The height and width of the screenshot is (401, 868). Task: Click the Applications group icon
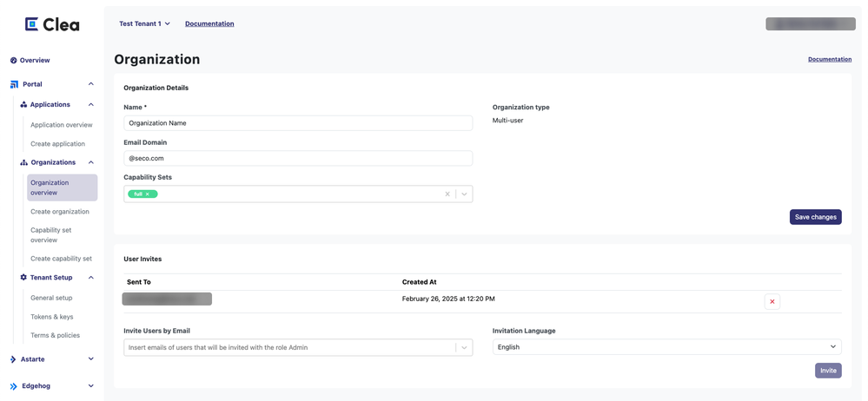23,105
